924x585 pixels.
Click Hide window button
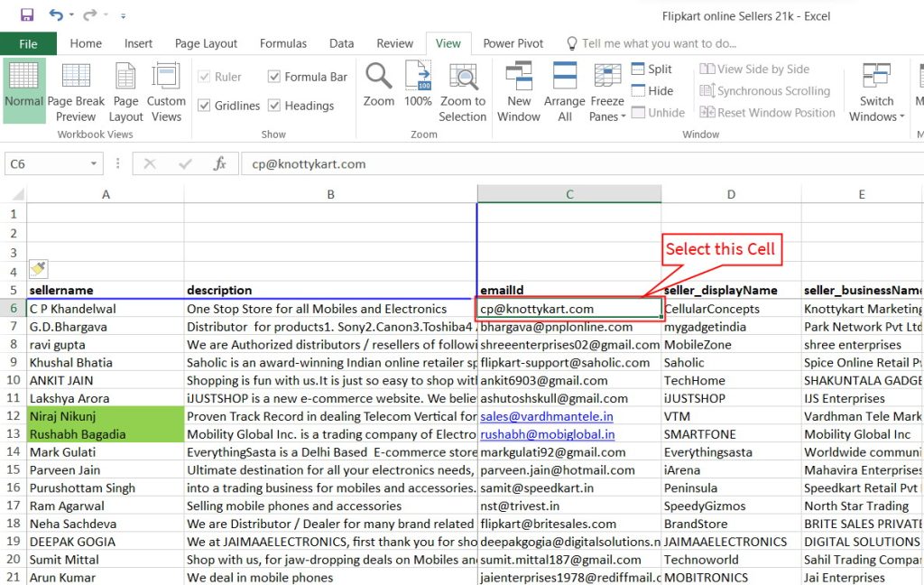pyautogui.click(x=652, y=91)
